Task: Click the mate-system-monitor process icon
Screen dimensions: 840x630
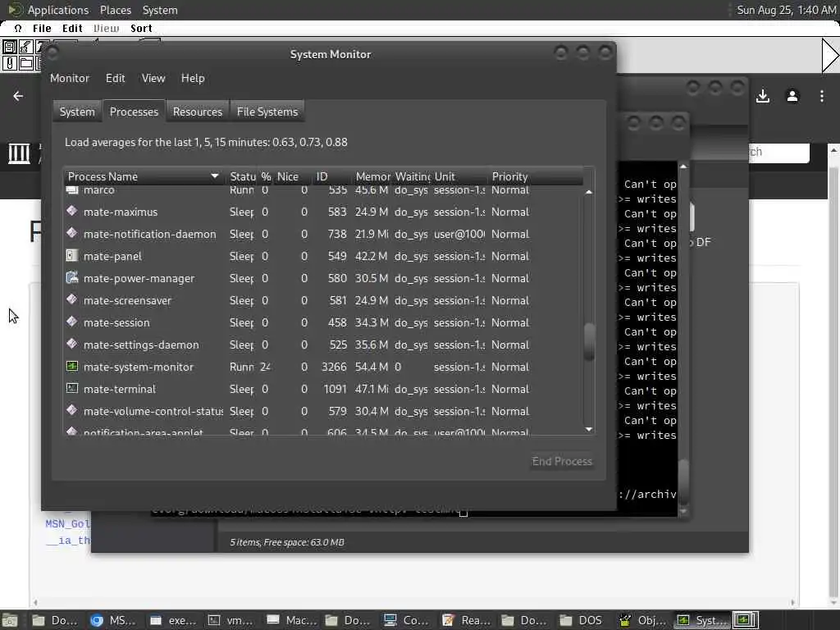Action: coord(72,366)
